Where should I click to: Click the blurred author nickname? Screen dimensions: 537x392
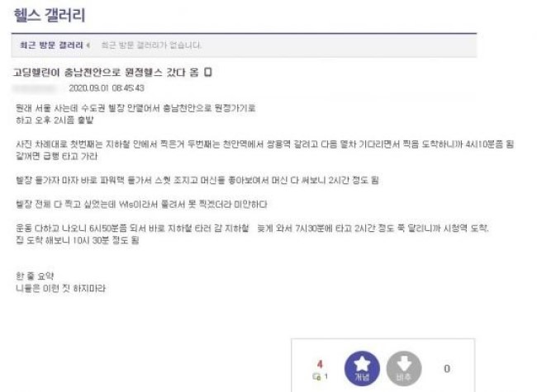[x=34, y=88]
